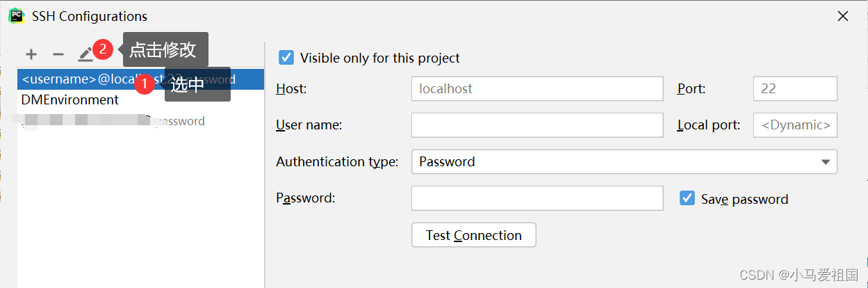Image resolution: width=868 pixels, height=288 pixels.
Task: Toggle Visible only for this project checkbox
Action: 286,58
